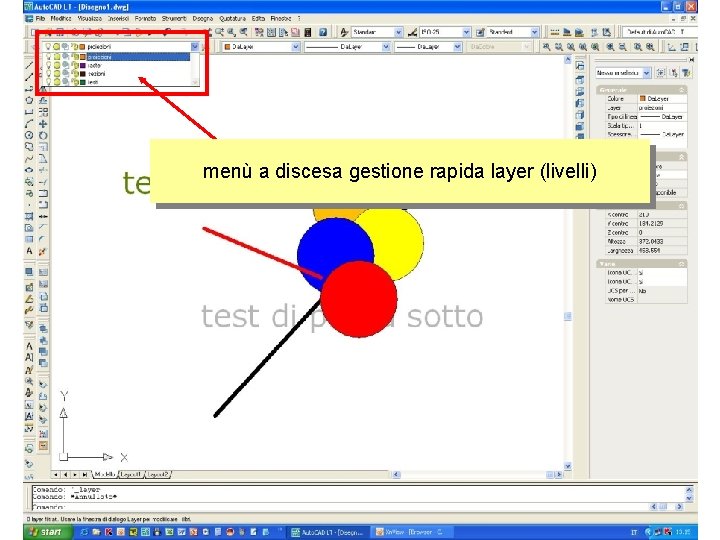Collapse the Generale section in Properties
The width and height of the screenshot is (720, 540).
point(682,90)
